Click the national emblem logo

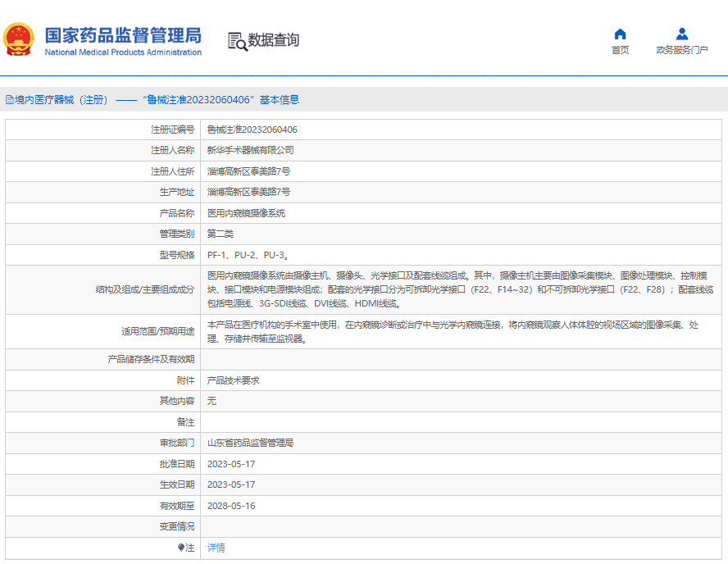click(x=19, y=39)
